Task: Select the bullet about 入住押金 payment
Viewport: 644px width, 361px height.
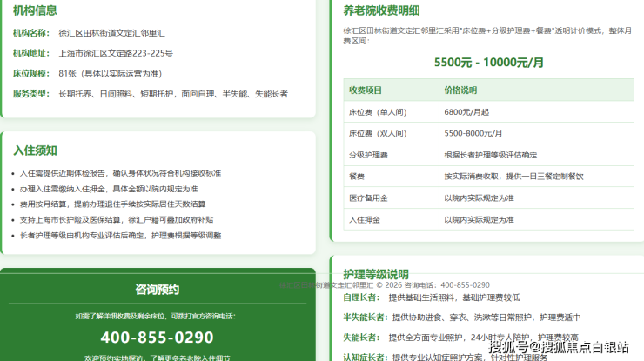Action: coord(109,189)
